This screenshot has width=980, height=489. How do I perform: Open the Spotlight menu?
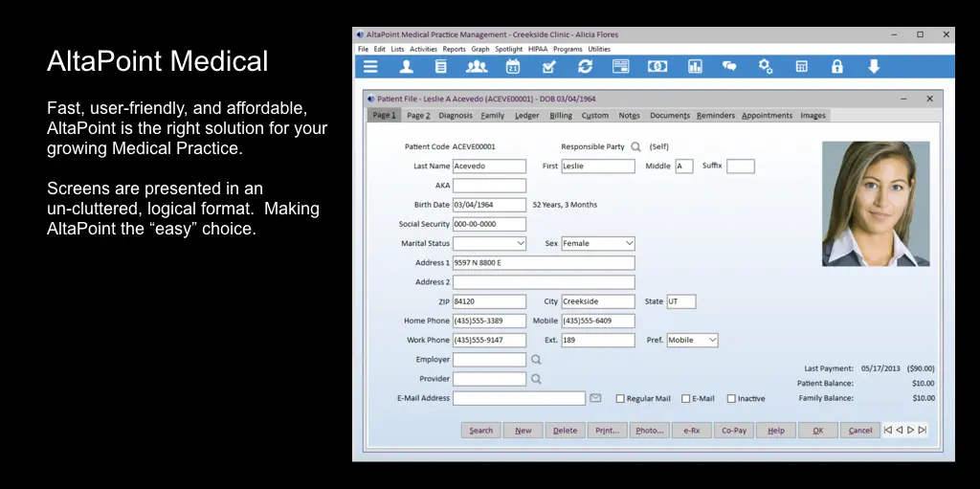click(x=509, y=49)
